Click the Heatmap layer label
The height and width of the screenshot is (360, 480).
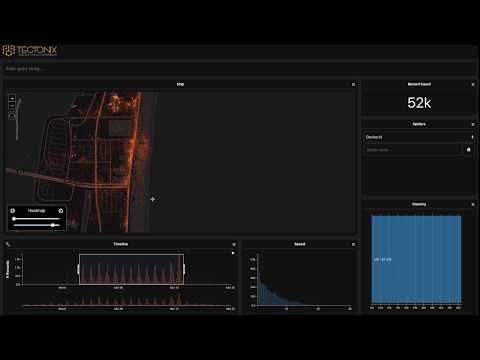pos(36,211)
